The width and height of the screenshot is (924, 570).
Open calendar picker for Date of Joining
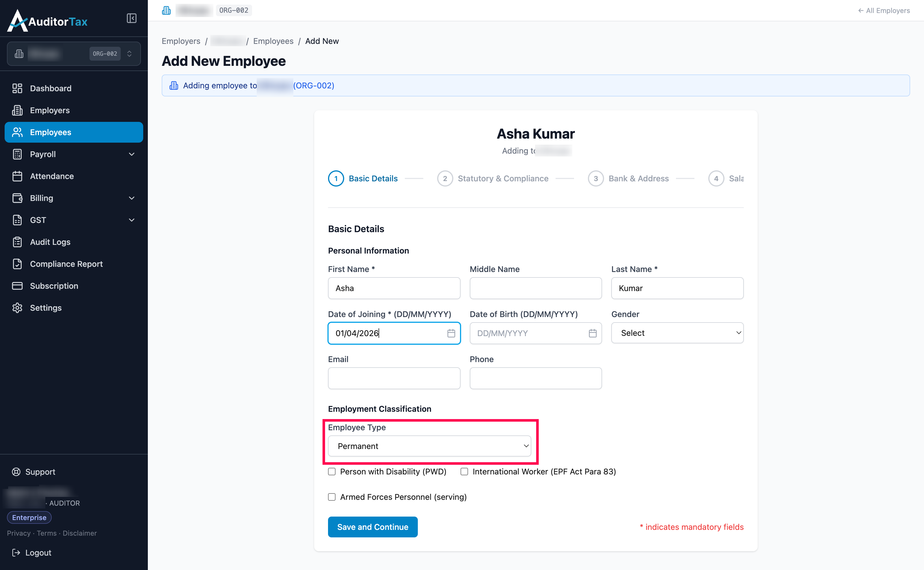point(451,333)
